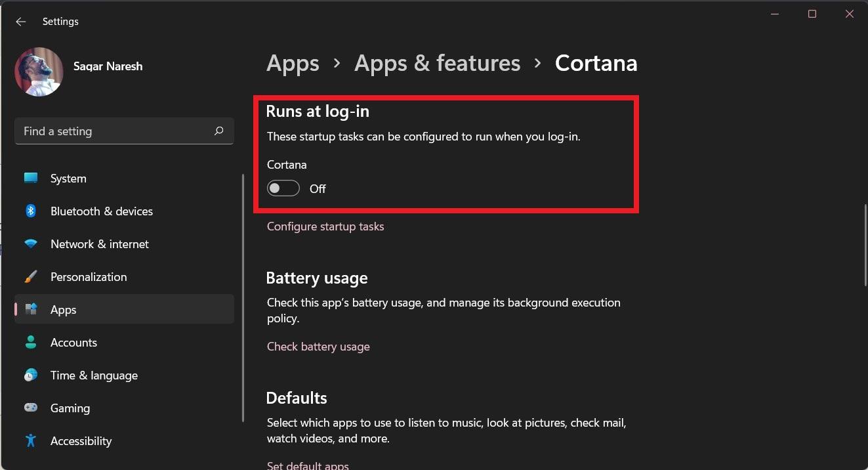Click the back arrow icon
868x470 pixels.
coord(21,22)
